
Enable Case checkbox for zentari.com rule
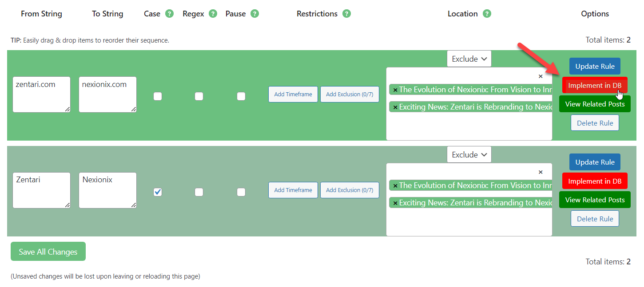pyautogui.click(x=158, y=96)
